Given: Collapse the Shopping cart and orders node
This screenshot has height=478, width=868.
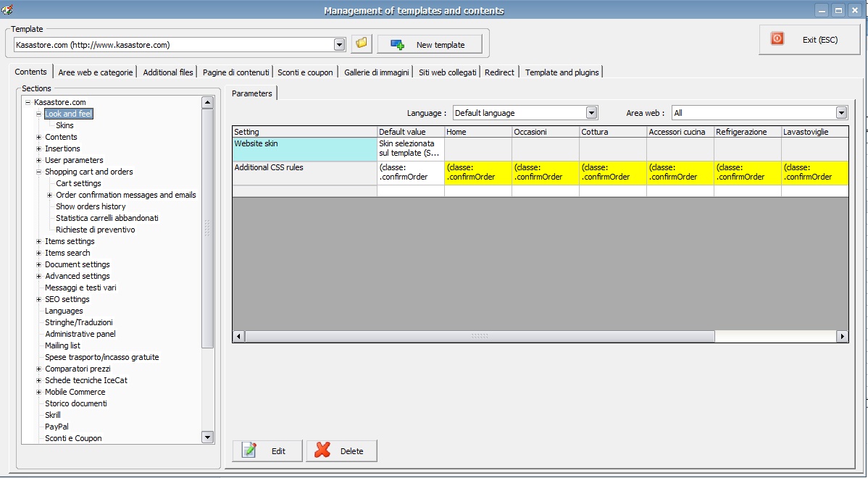Looking at the screenshot, I should coord(39,172).
